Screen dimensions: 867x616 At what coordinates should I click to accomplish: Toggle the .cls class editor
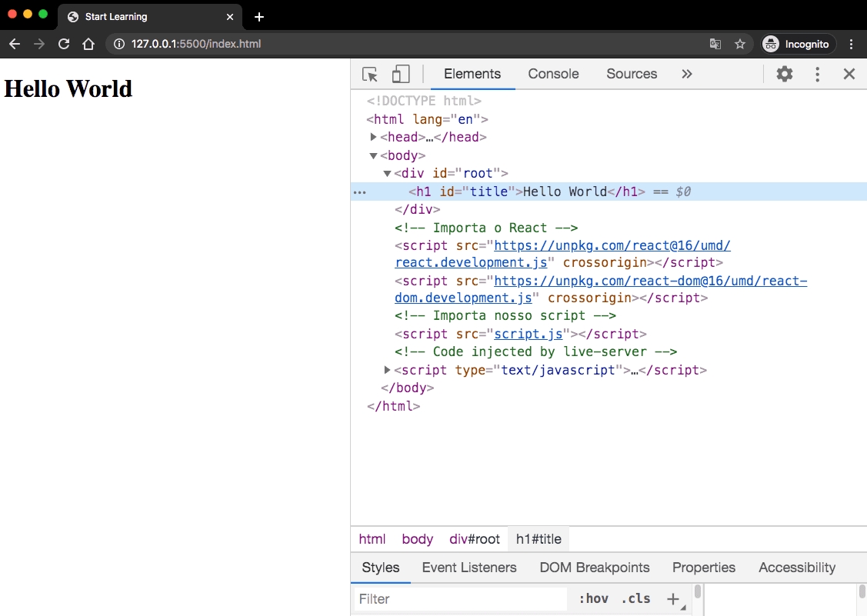(x=635, y=598)
